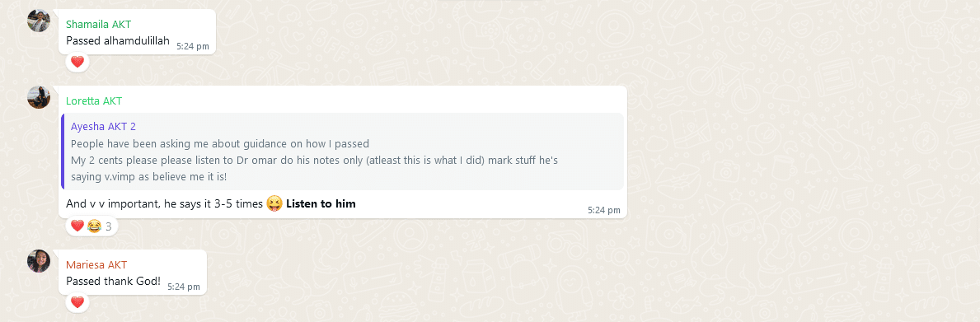
Task: Click the Mariesa AKT sender name
Action: (x=96, y=264)
